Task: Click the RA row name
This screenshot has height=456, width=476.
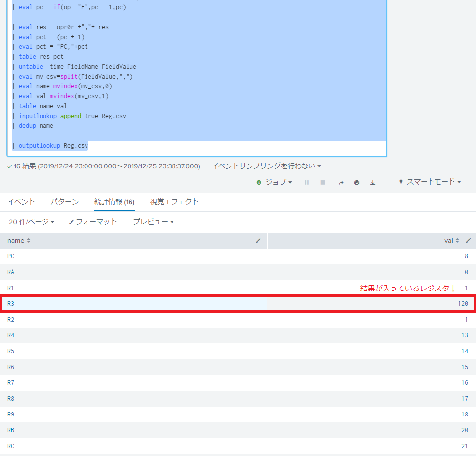Action: tap(11, 272)
